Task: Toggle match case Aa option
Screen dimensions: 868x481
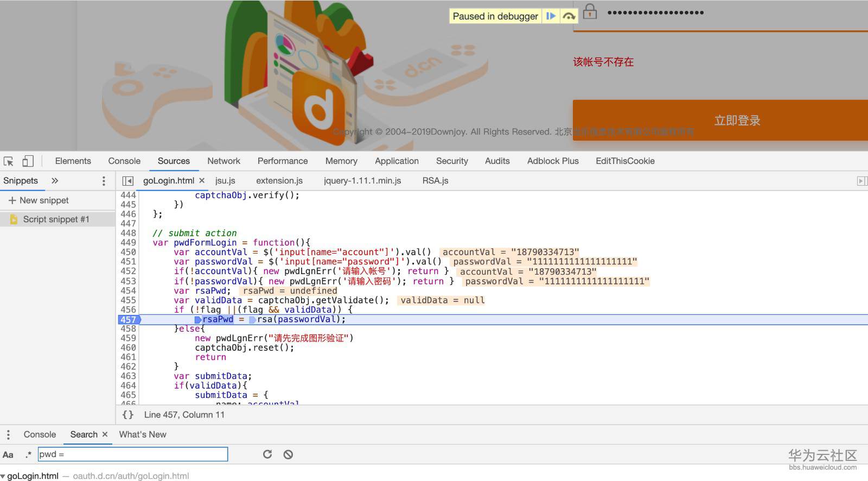Action: tap(8, 455)
